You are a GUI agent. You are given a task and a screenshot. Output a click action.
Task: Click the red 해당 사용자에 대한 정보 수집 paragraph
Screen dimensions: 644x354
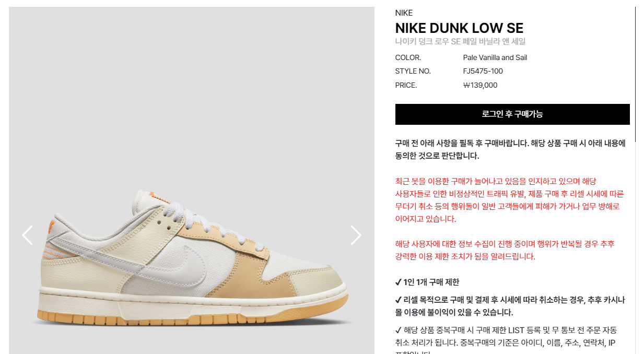tap(505, 251)
